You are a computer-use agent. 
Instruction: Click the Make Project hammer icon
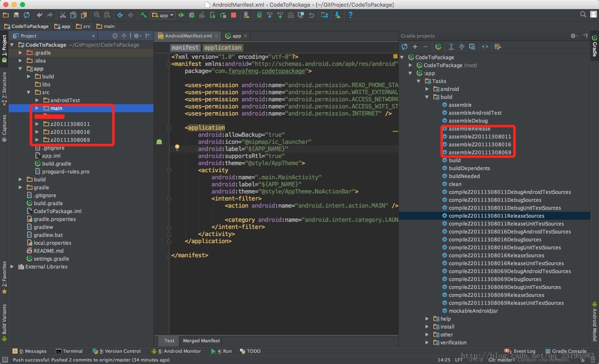click(143, 15)
